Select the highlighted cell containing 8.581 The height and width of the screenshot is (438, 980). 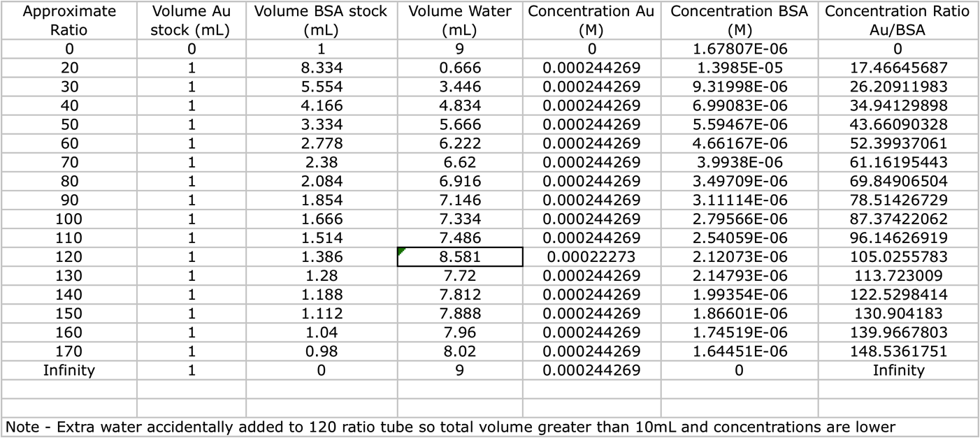[x=459, y=256]
